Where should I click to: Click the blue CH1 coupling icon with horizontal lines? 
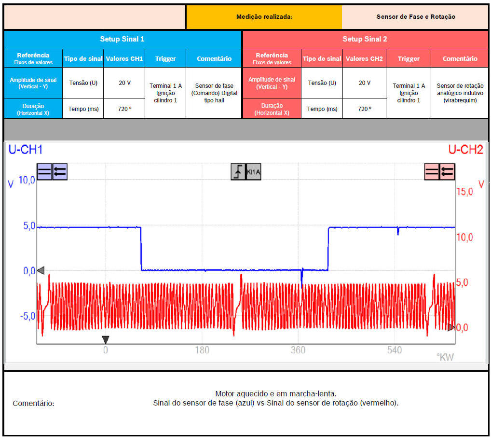[44, 171]
